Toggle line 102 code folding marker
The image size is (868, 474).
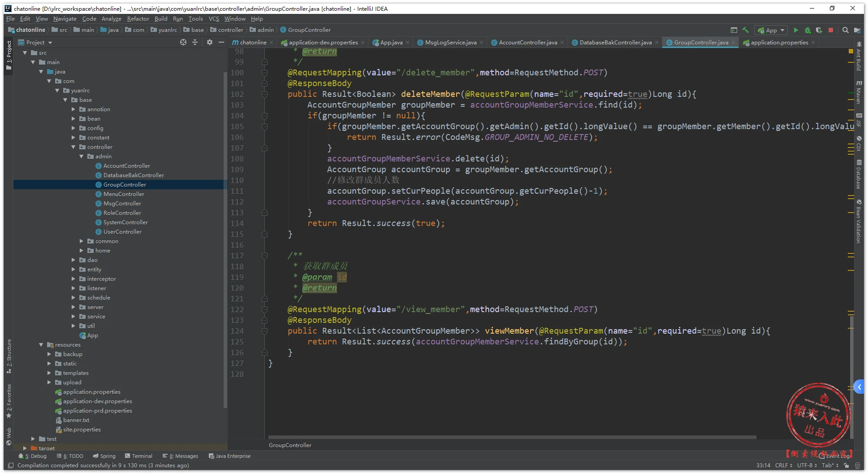[x=264, y=94]
